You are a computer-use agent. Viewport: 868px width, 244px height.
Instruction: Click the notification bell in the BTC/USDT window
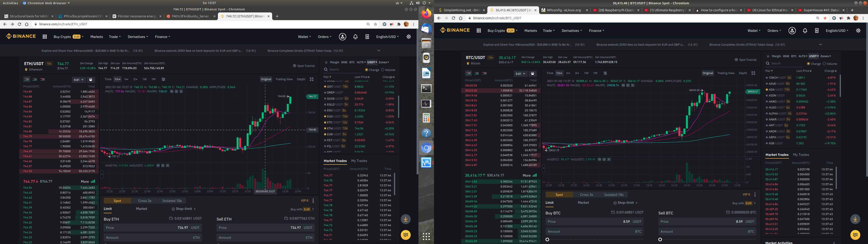(x=805, y=31)
